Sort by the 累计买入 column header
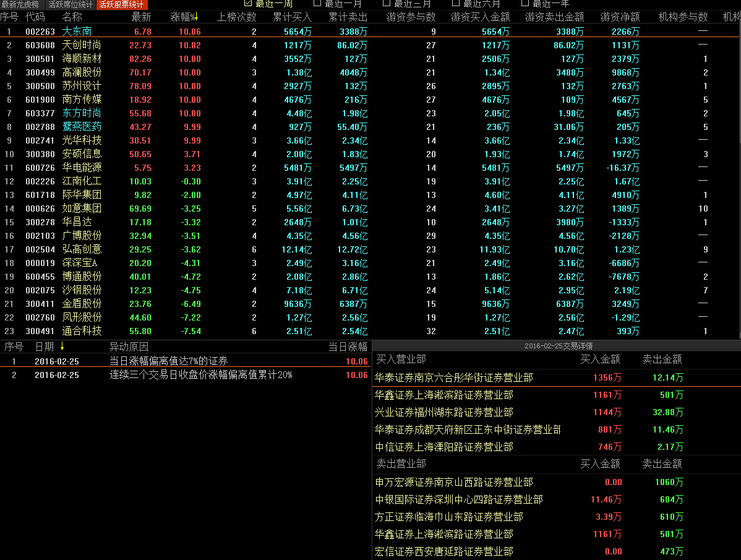 [292, 17]
